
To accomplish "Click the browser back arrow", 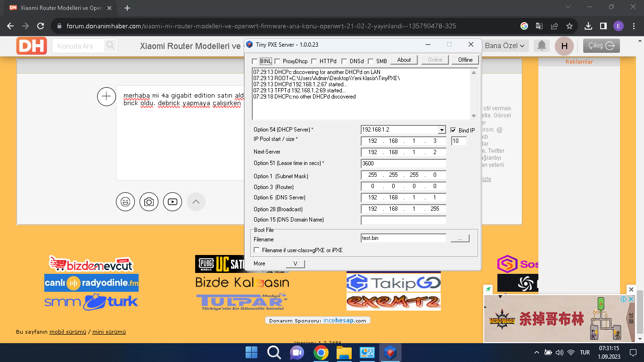I will [10, 26].
